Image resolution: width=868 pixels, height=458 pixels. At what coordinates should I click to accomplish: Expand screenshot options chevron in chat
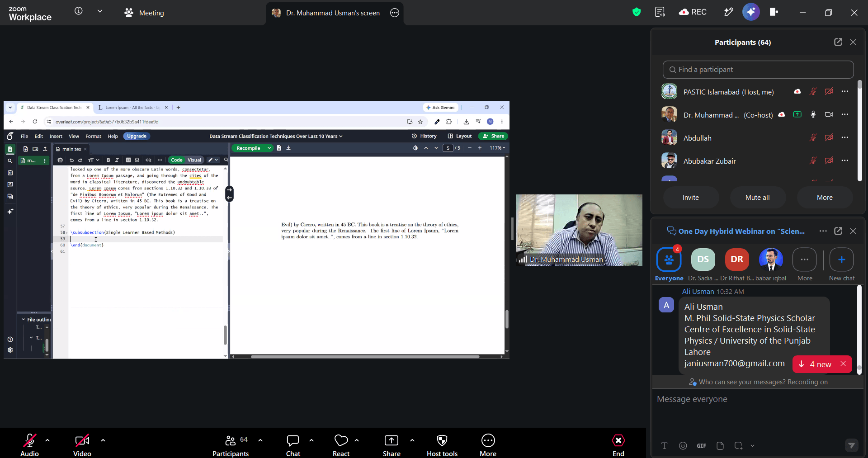[x=753, y=446]
